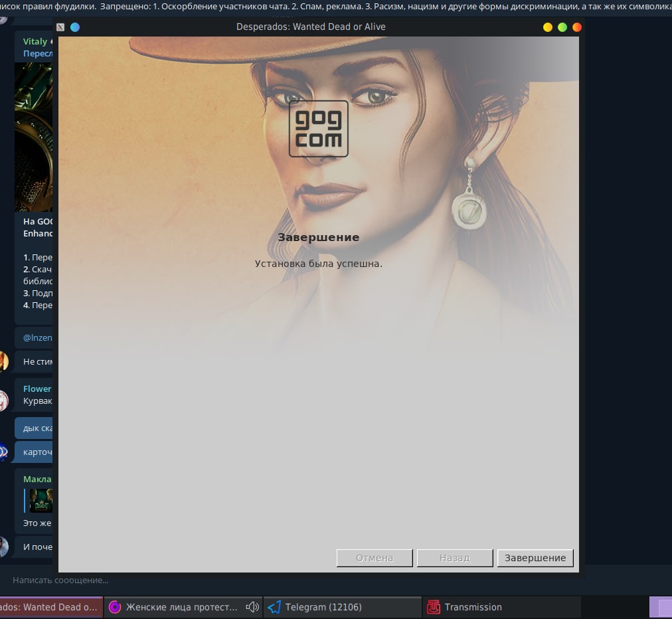Click the И поче... message in Telegram
672x619 pixels.
coord(34,547)
